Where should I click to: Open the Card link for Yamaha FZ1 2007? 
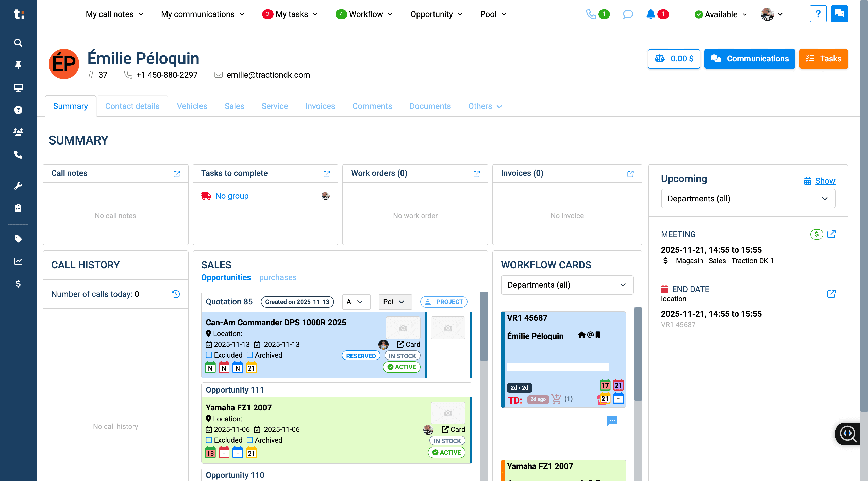pyautogui.click(x=453, y=429)
